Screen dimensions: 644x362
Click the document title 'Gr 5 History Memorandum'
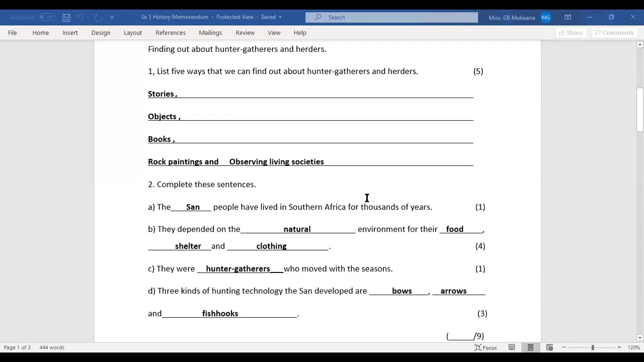click(x=175, y=17)
